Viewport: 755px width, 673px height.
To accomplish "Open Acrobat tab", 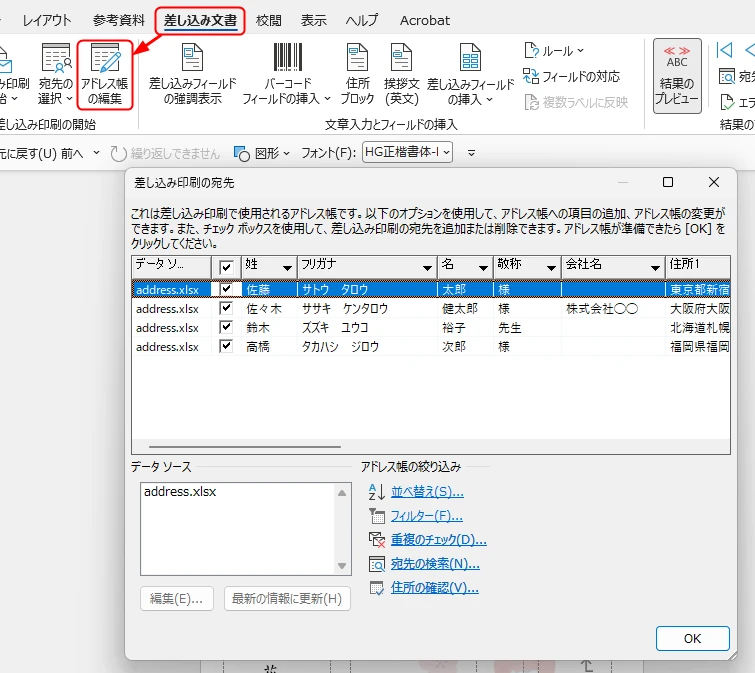I will 425,20.
